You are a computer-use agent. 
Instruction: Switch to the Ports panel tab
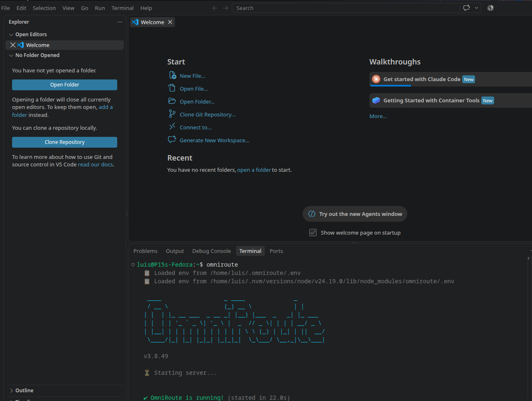click(276, 251)
